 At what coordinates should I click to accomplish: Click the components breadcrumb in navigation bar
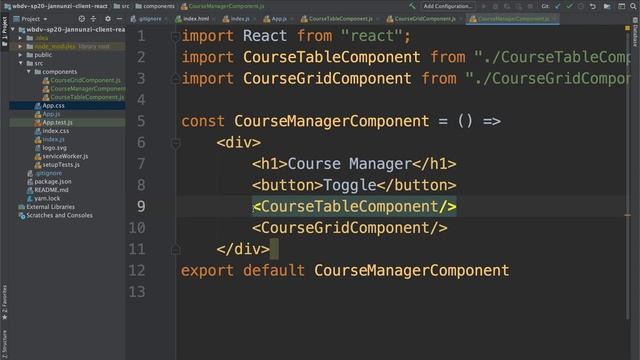[x=155, y=6]
